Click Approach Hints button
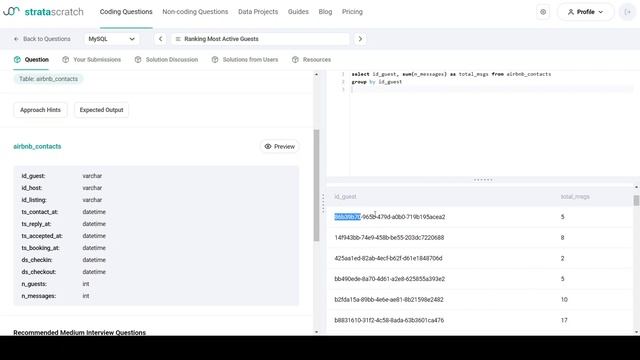The image size is (640, 360). pos(40,110)
